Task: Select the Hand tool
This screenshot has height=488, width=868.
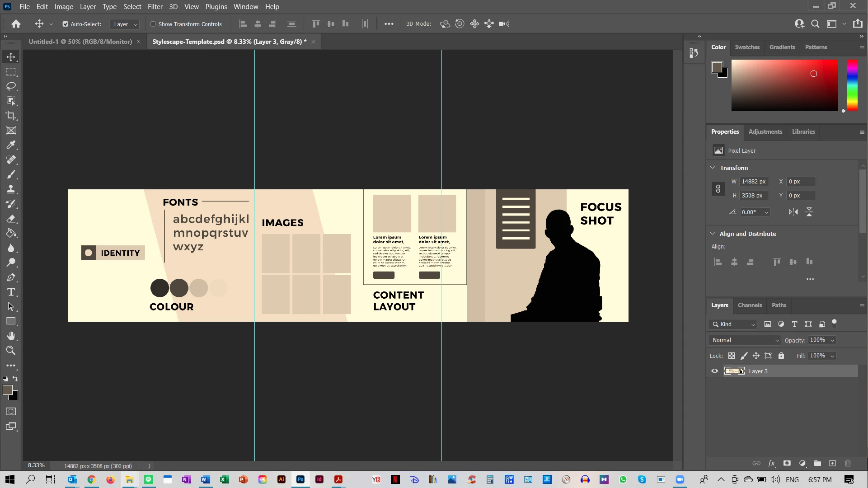Action: coord(11,336)
